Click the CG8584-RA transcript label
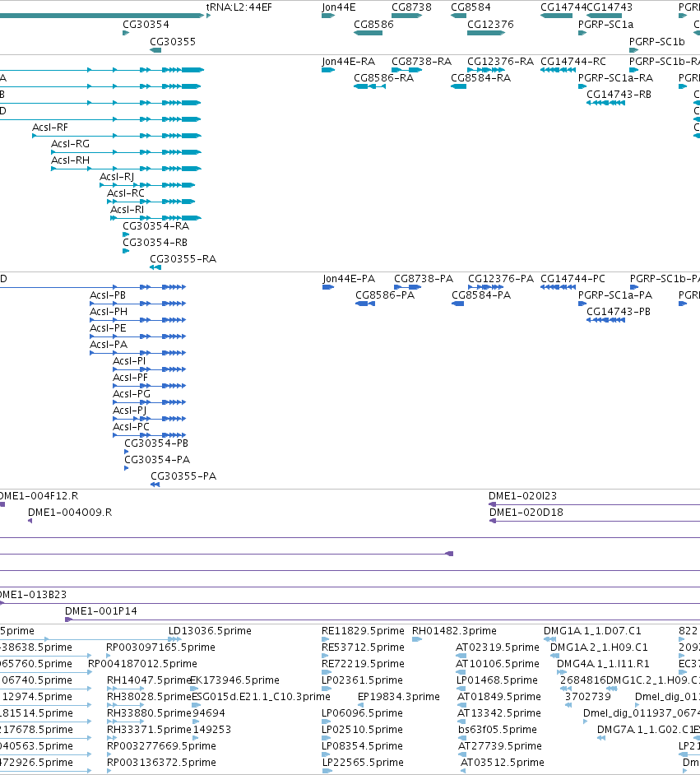The height and width of the screenshot is (775, 700). [x=480, y=77]
